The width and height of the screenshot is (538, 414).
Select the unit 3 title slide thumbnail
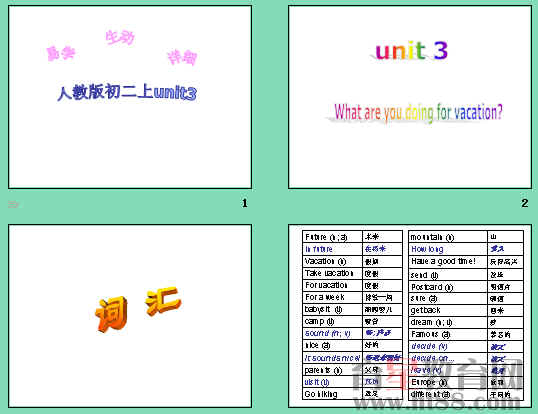[410, 97]
